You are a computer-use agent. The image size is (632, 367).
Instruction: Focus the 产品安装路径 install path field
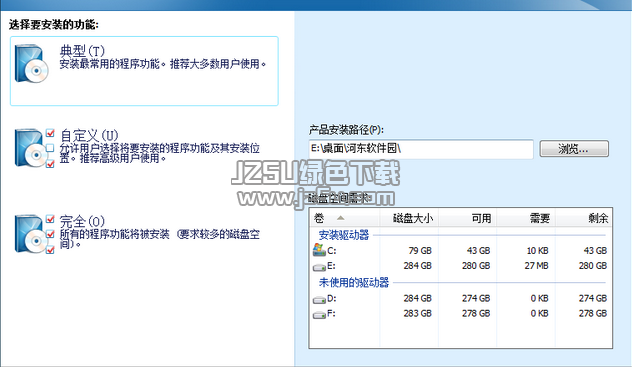[x=421, y=149]
